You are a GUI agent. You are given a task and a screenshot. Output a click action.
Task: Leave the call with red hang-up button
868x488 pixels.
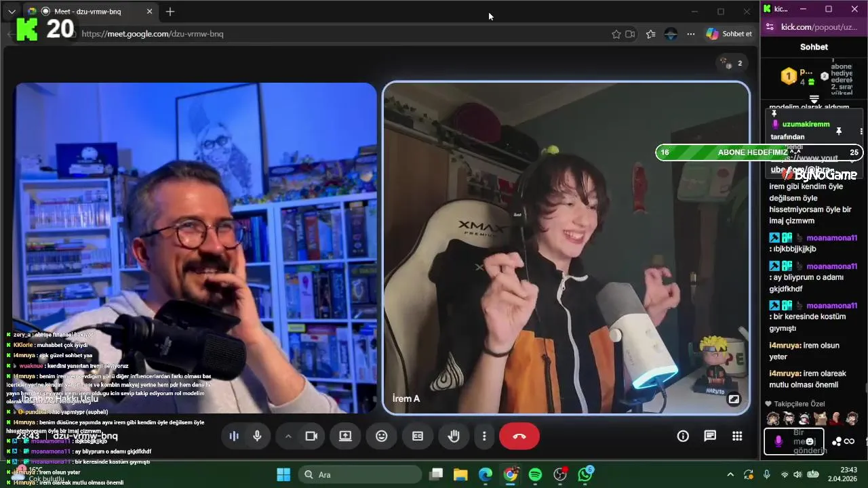coord(519,436)
